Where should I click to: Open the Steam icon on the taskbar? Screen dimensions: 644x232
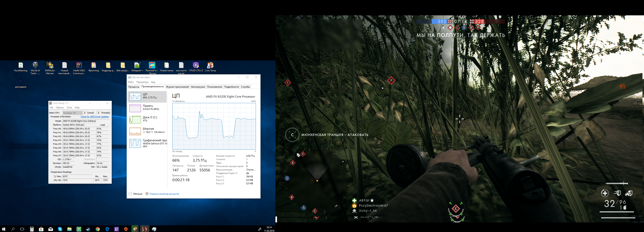pyautogui.click(x=88, y=229)
